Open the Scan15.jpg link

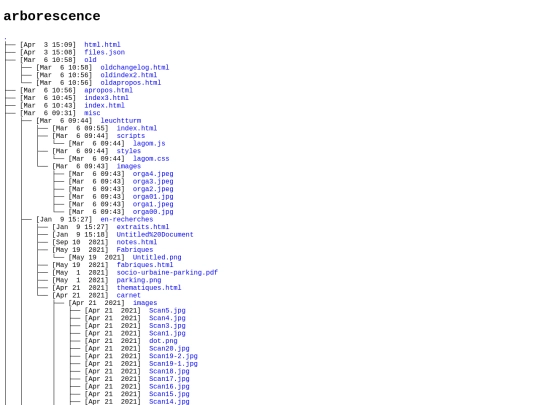pos(169,394)
